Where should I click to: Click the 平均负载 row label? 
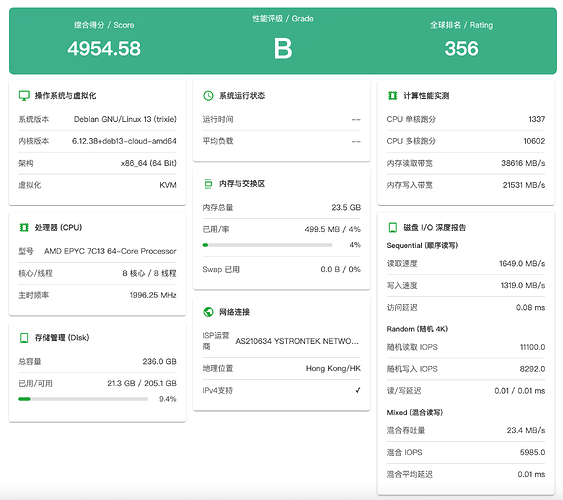[218, 141]
